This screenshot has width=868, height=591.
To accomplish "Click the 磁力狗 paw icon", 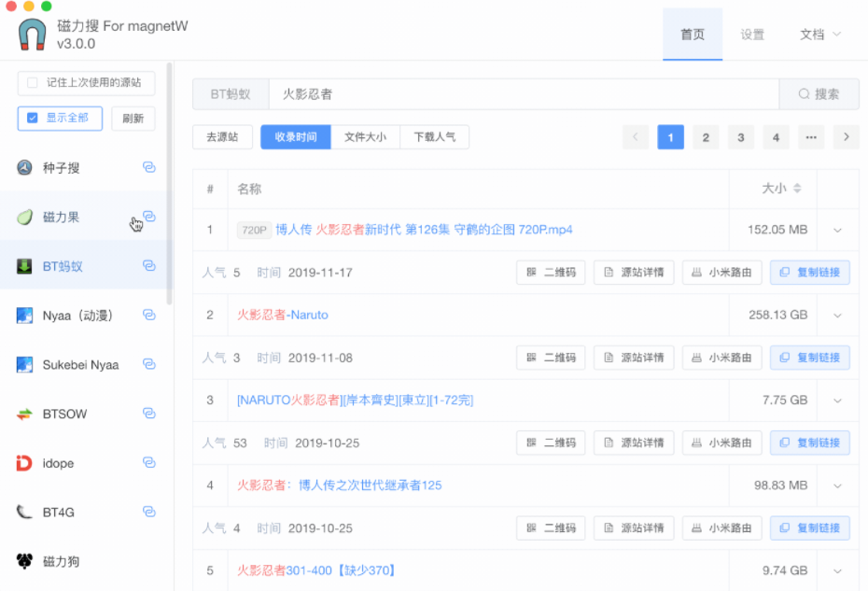I will coord(25,561).
